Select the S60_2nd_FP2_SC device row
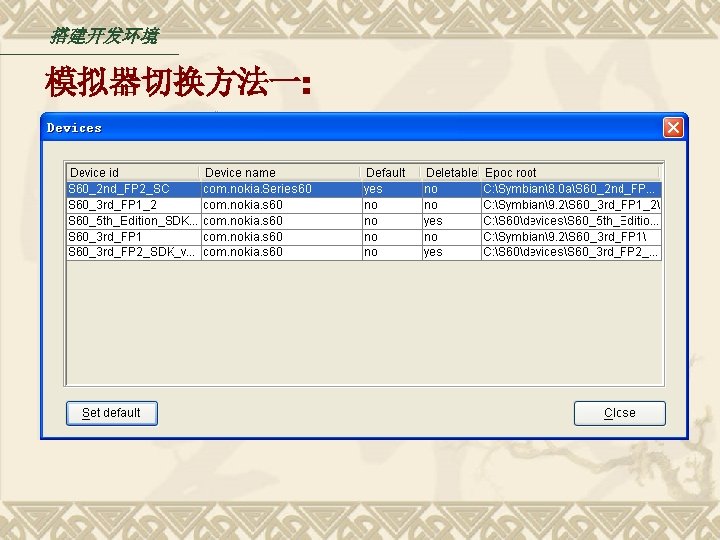Viewport: 720px width, 540px height. (364, 189)
